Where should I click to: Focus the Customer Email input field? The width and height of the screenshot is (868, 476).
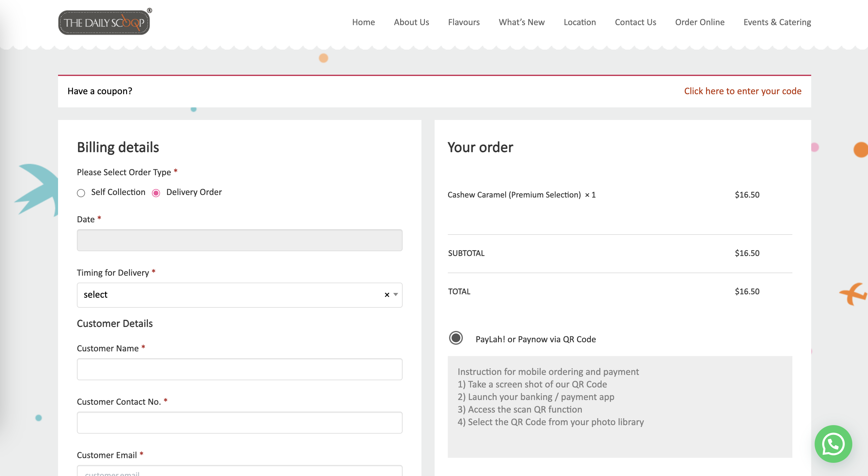[239, 471]
